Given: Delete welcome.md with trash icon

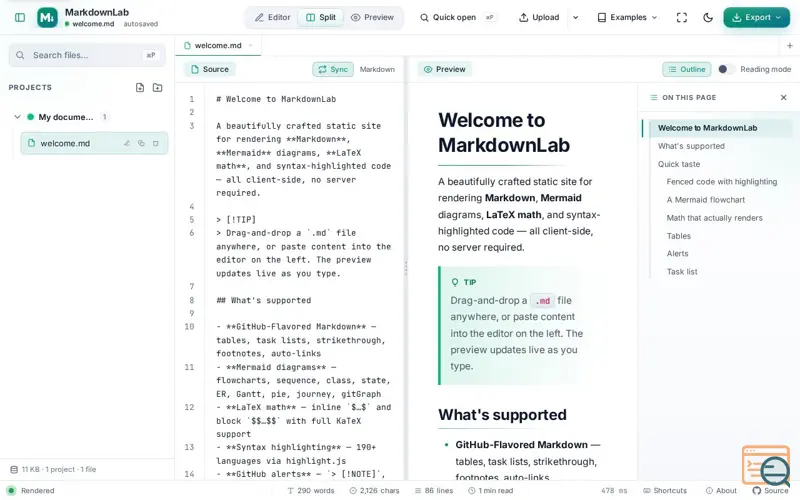Looking at the screenshot, I should click(156, 143).
